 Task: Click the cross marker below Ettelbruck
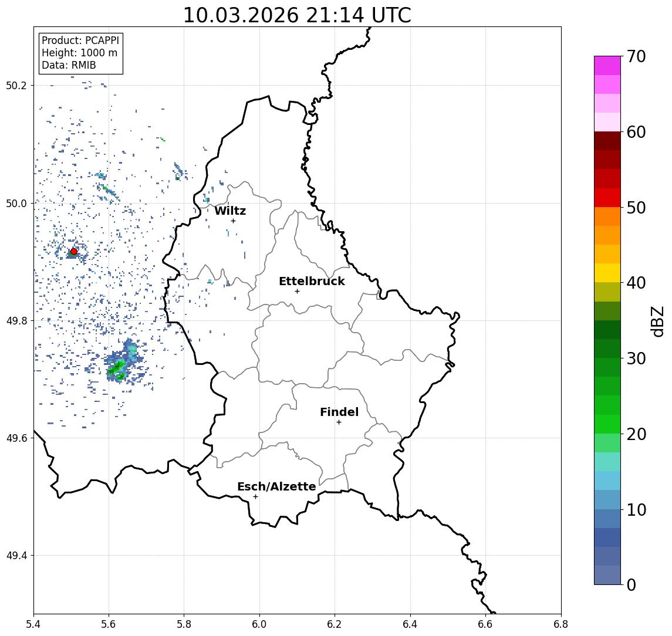click(297, 292)
